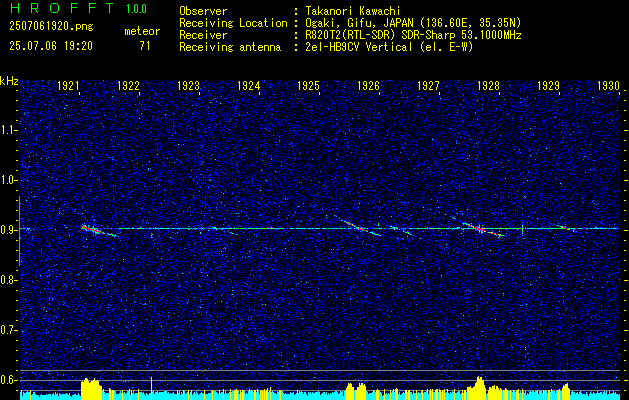629x400 pixels.
Task: Click the Receiving Location label
Action: point(233,23)
